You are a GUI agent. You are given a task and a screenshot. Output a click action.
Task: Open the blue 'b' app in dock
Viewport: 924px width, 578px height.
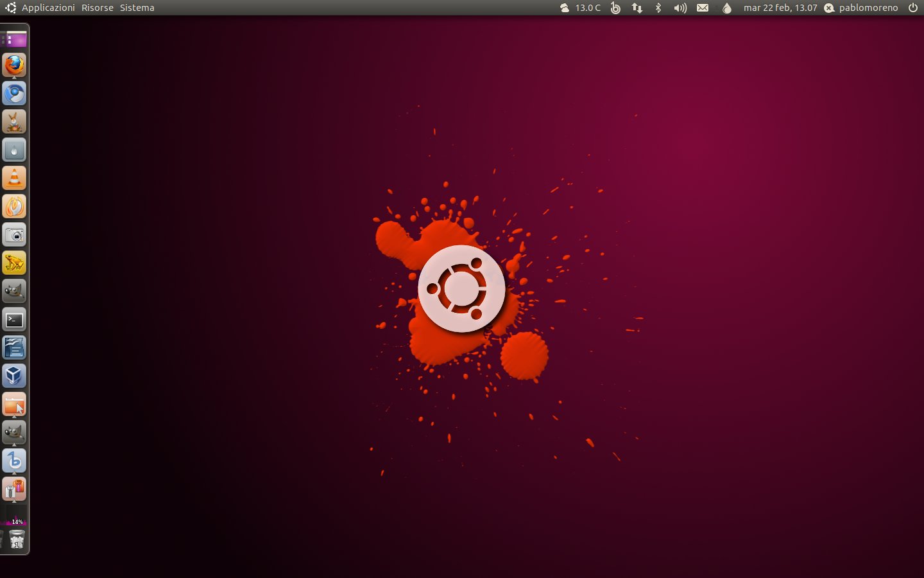coord(14,461)
